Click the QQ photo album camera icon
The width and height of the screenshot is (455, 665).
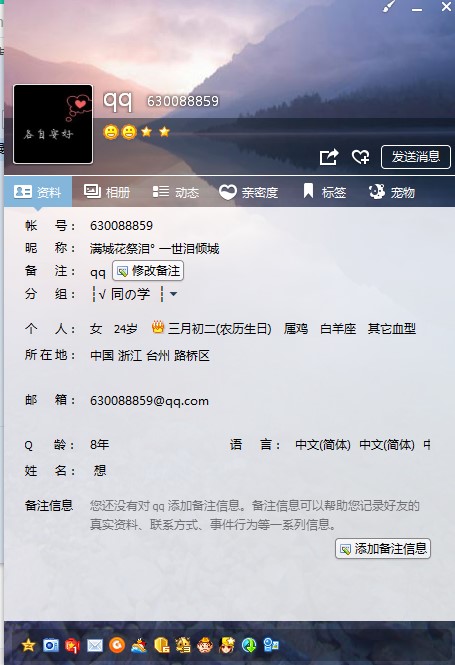pyautogui.click(x=50, y=645)
